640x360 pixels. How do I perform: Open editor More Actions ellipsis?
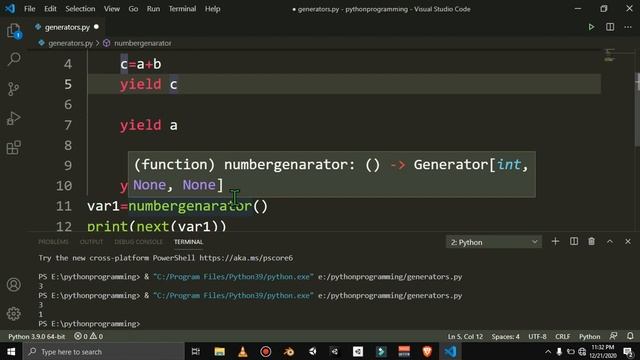628,27
